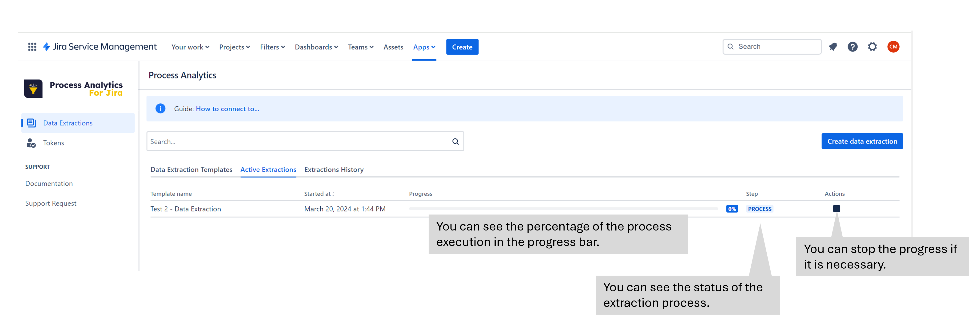Stop the Test 2 extraction progress
Viewport: 980px width, 332px height.
click(836, 209)
